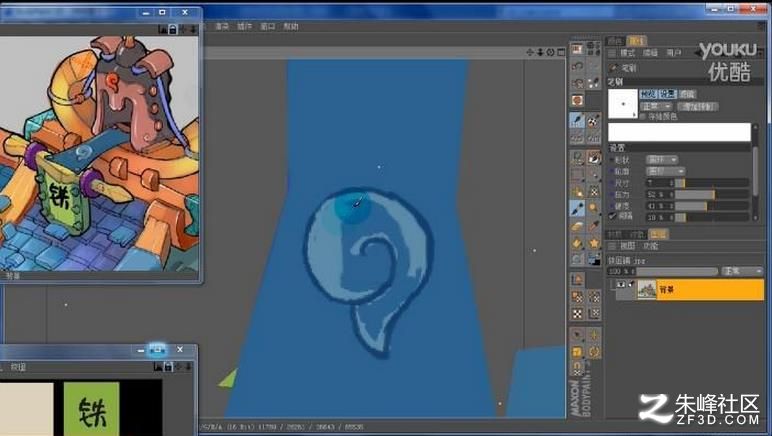Click the viewport move camera icon
772x436 pixels.
pyautogui.click(x=530, y=52)
